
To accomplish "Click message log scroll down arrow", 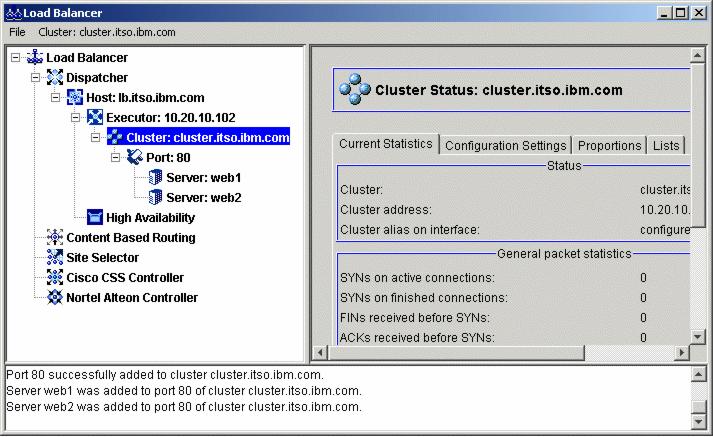I will point(698,422).
